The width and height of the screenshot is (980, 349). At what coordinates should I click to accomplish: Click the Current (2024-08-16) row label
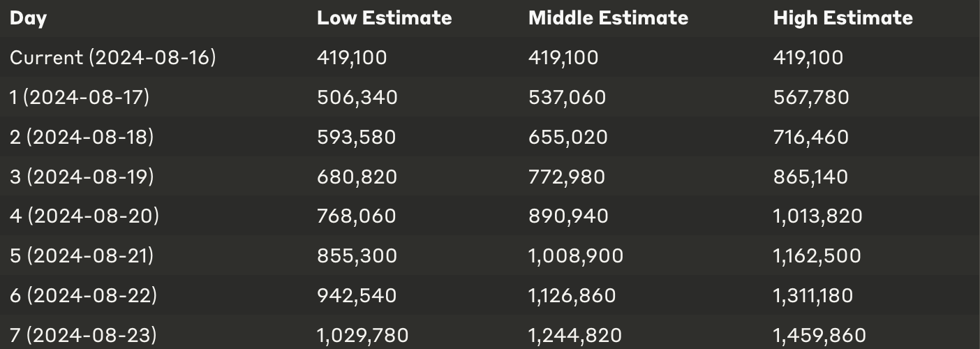click(x=112, y=57)
